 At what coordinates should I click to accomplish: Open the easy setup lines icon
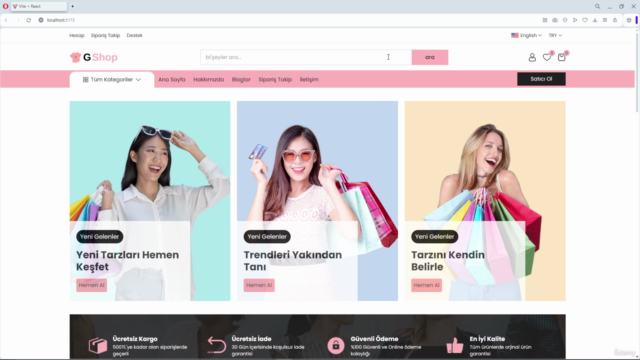pos(605,20)
